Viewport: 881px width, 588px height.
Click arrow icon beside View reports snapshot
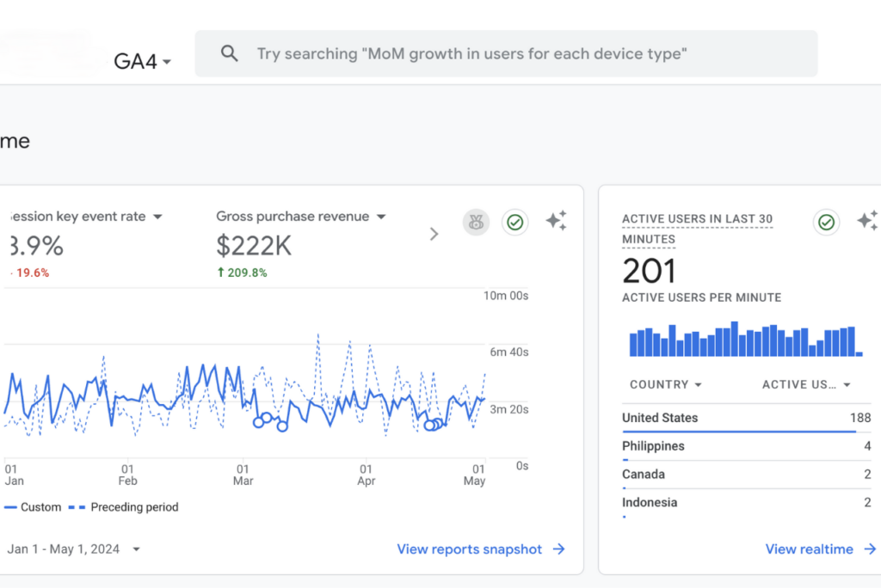click(x=559, y=549)
